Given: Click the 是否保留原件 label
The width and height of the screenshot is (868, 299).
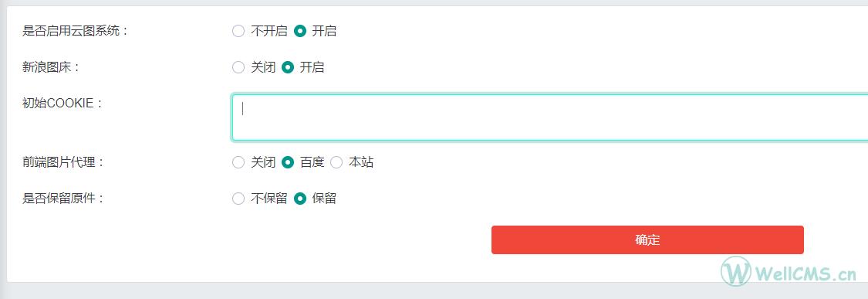Looking at the screenshot, I should 63,199.
